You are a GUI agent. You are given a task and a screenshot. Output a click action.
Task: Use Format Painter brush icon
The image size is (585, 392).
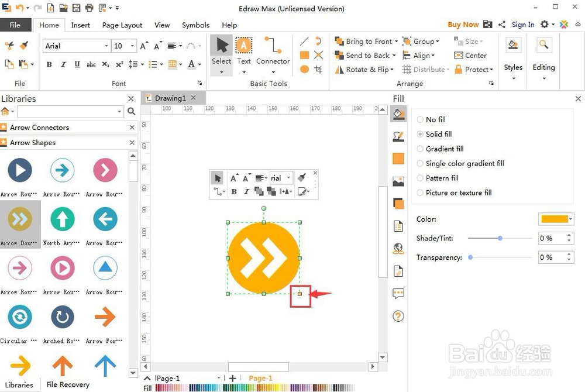[x=24, y=46]
